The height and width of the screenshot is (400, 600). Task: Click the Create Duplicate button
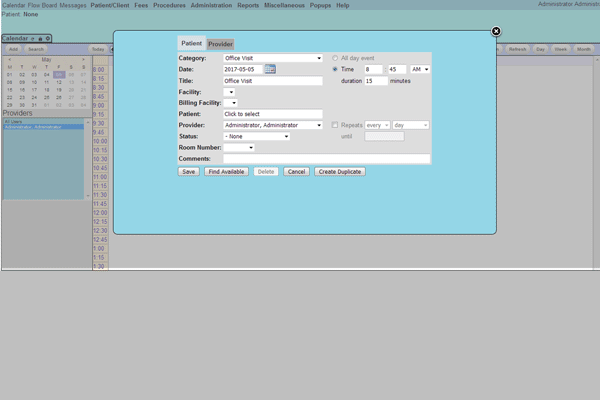tap(340, 172)
